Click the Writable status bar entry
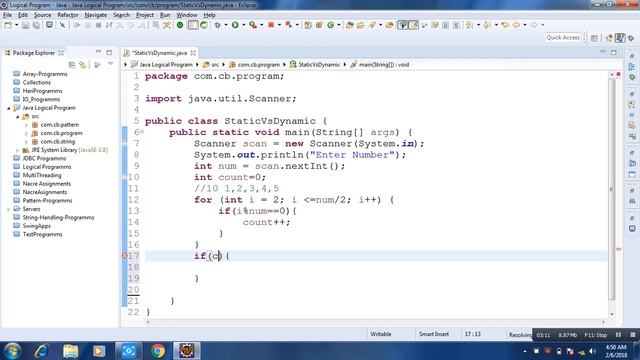The image size is (640, 360). tap(380, 334)
